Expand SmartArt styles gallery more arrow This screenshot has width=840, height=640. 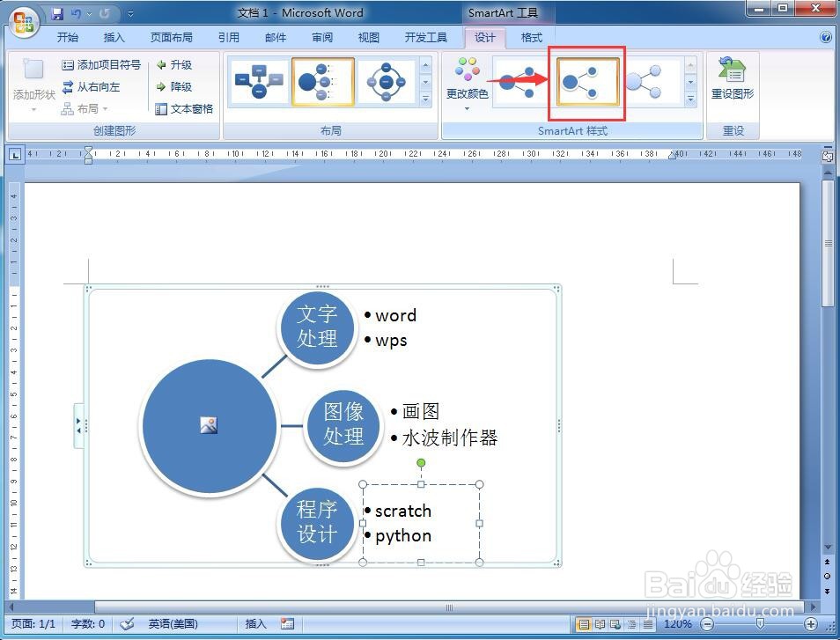click(690, 99)
